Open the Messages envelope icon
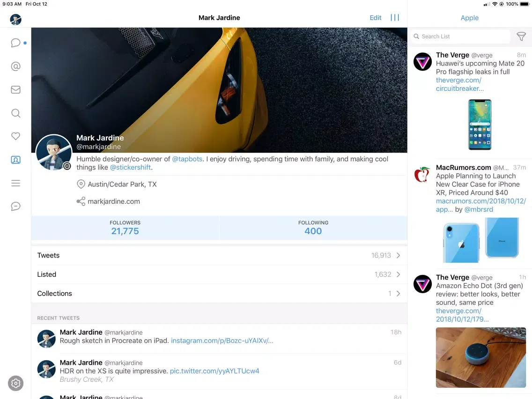 click(x=15, y=89)
